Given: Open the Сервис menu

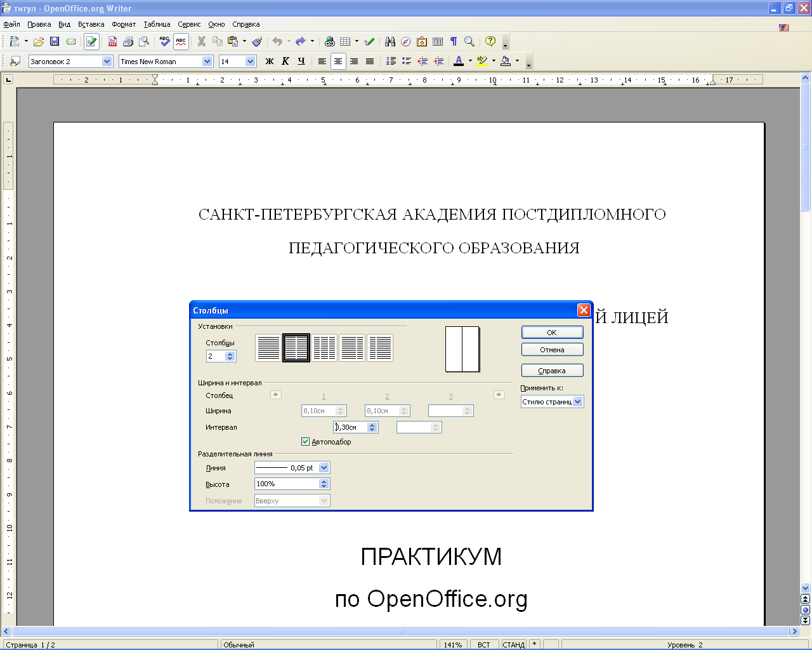Looking at the screenshot, I should [189, 24].
